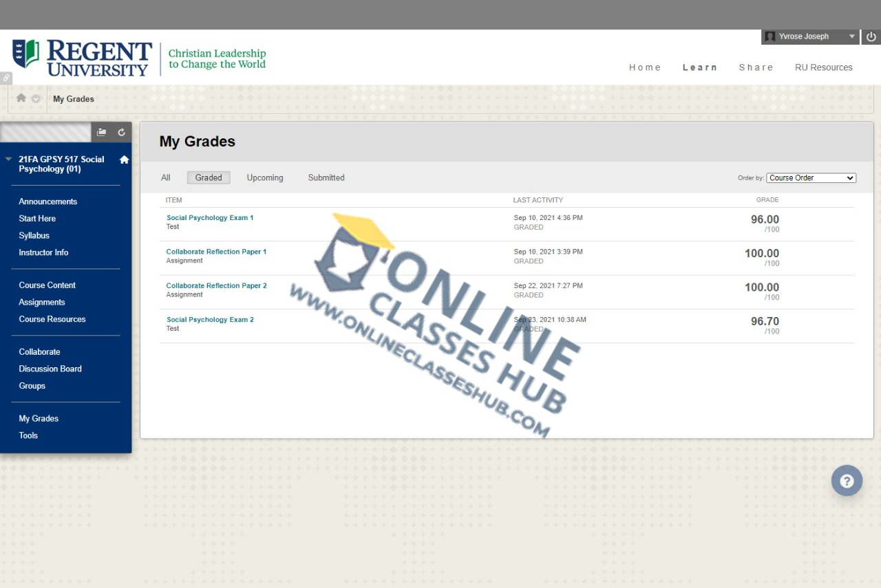Go to Discussion Board in sidebar
The width and height of the screenshot is (881, 588).
(x=50, y=369)
